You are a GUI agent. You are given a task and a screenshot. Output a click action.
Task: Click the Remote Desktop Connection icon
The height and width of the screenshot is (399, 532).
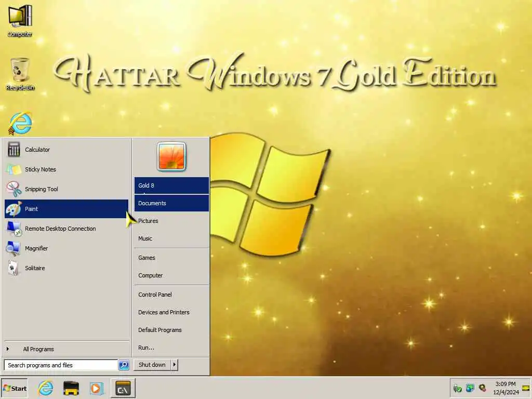pos(14,229)
